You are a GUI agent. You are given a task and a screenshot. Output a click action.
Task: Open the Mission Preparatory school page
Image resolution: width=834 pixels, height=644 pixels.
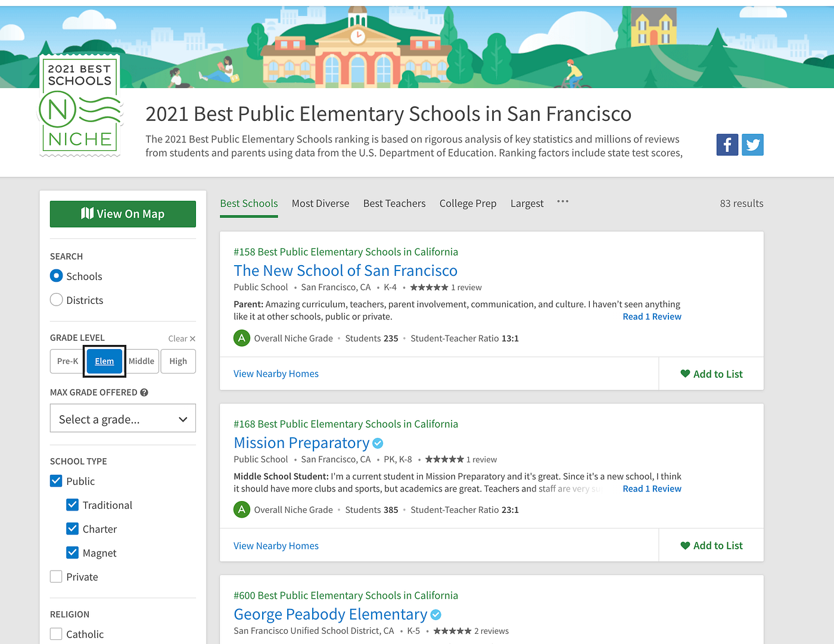tap(301, 443)
